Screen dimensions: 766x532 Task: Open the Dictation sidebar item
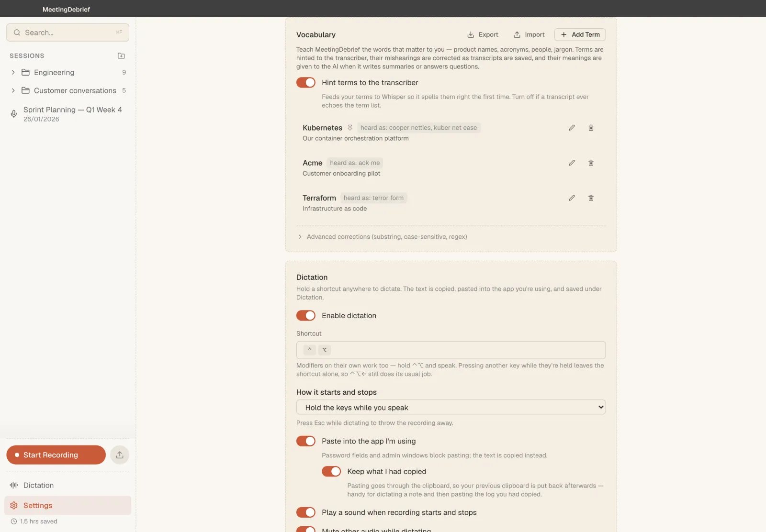click(68, 485)
